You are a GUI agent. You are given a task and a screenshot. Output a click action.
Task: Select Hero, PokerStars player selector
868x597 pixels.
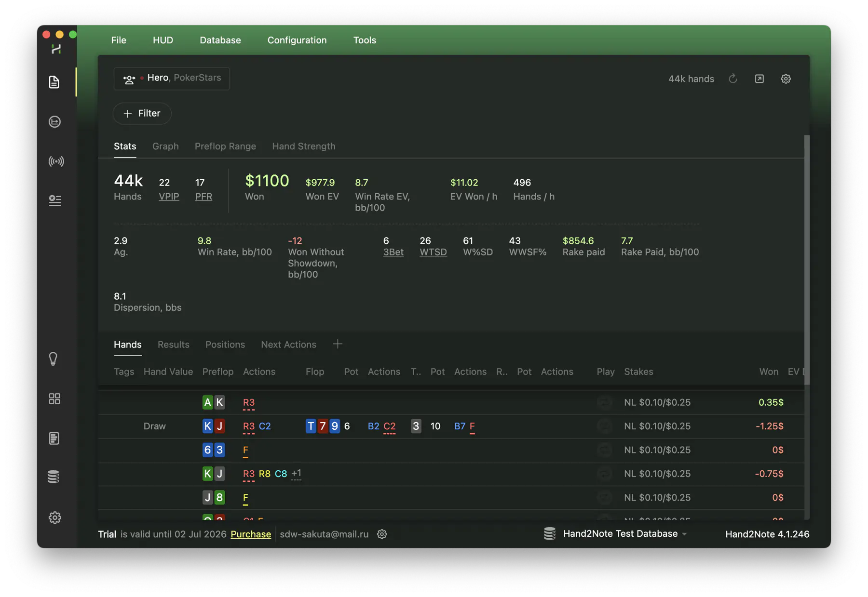172,78
